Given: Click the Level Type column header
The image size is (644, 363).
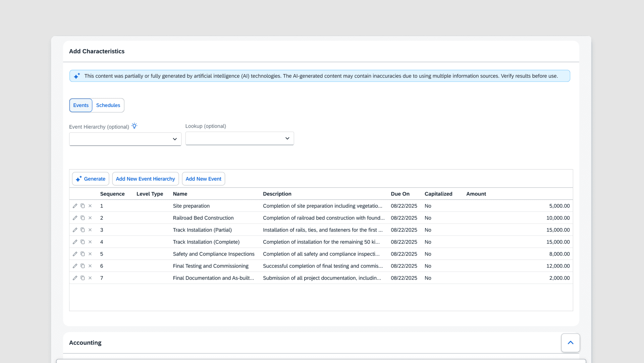Looking at the screenshot, I should (150, 194).
